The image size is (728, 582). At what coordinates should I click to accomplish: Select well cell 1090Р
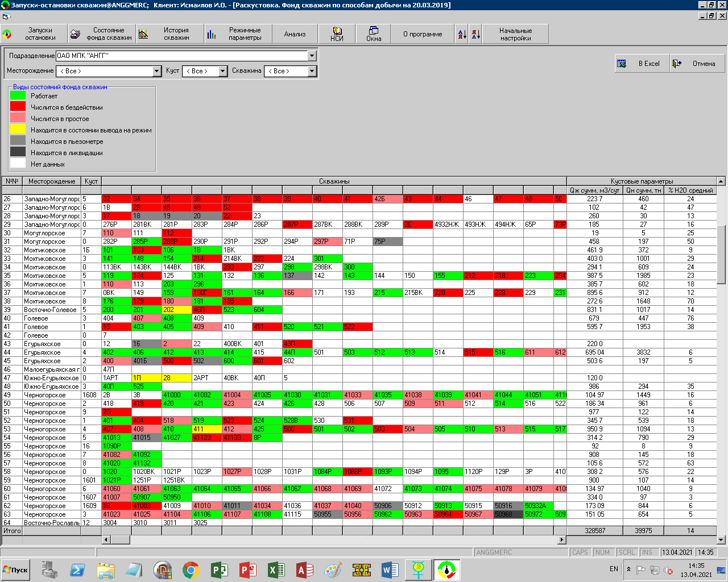117,446
